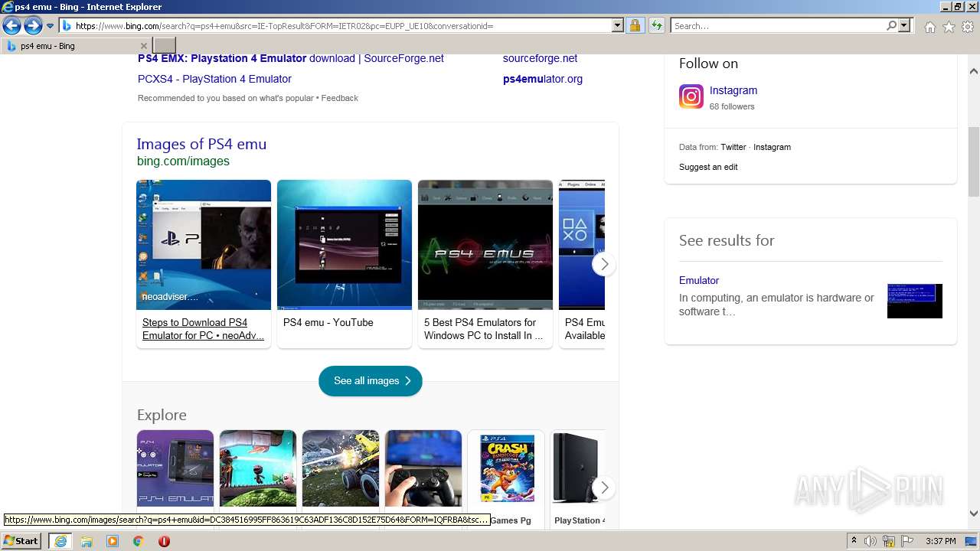The width and height of the screenshot is (980, 551).
Task: Click the 3:37 PM system clock
Action: [940, 541]
